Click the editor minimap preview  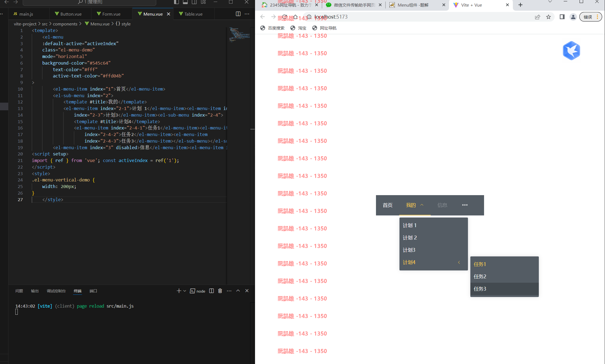[239, 34]
